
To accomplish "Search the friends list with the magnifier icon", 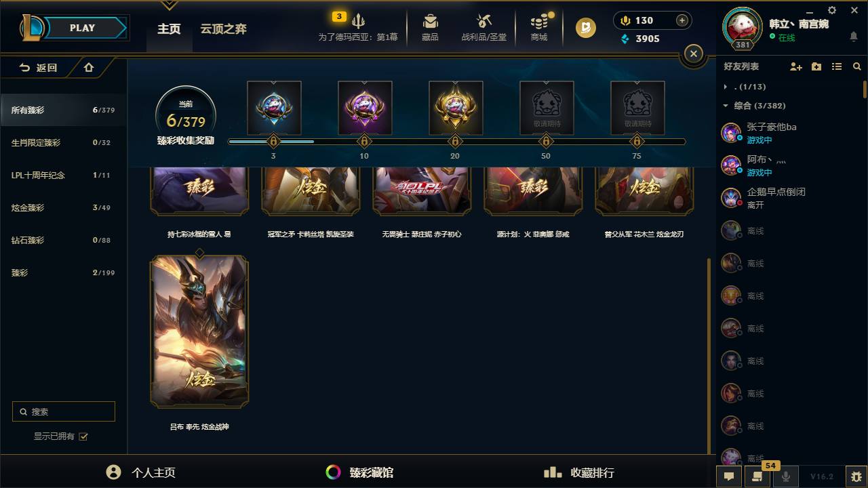I will point(857,66).
